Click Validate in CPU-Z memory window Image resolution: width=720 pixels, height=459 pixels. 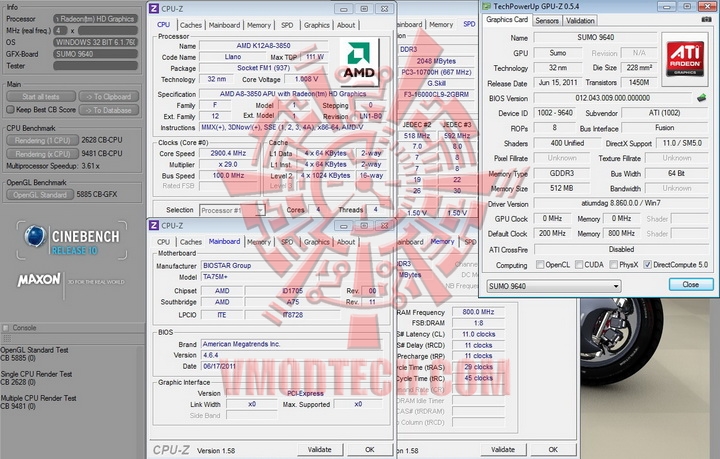coord(503,450)
